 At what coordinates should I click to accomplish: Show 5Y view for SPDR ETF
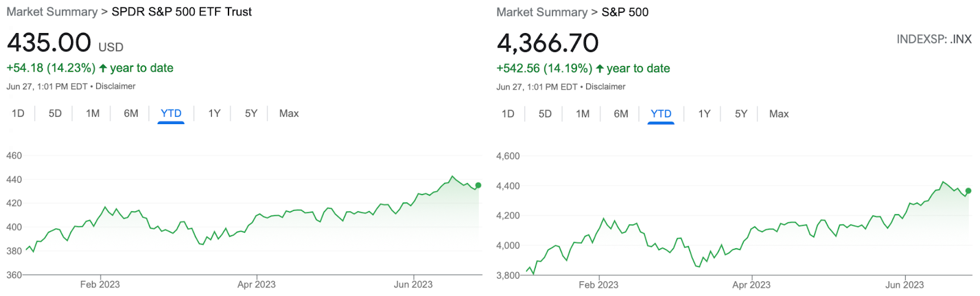(x=251, y=113)
